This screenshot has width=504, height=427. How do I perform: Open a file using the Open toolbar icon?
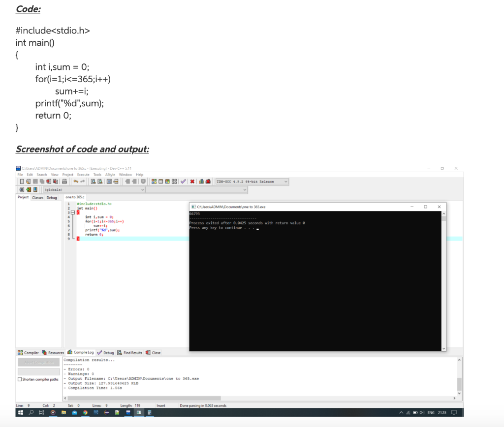[x=28, y=181]
